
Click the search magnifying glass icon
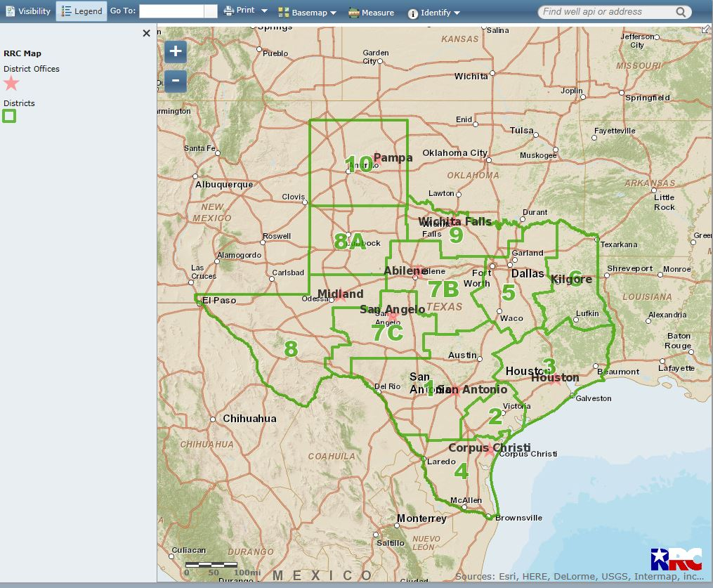click(681, 12)
